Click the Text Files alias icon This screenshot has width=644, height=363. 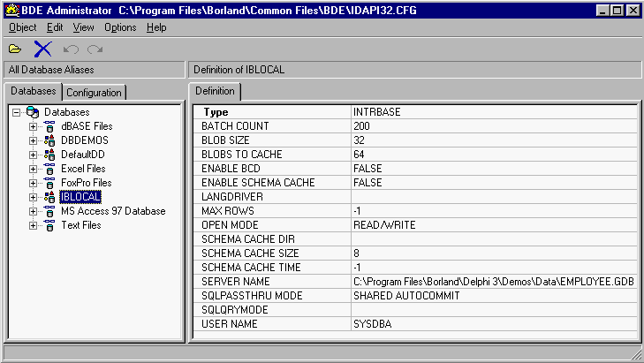[x=49, y=225]
